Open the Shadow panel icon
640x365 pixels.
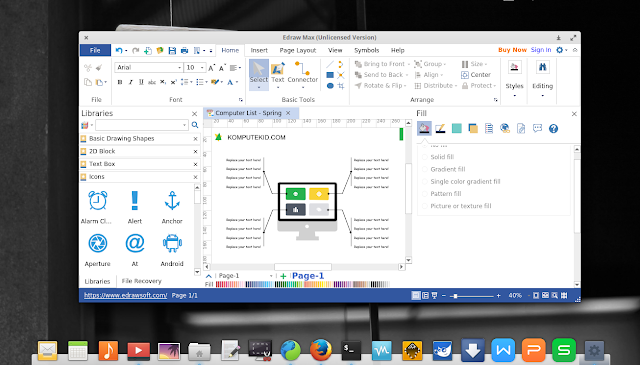coord(473,129)
